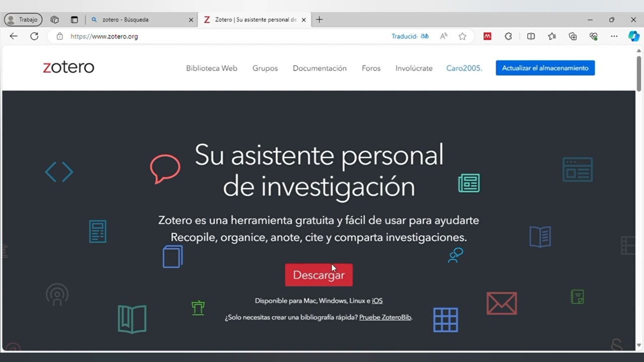The image size is (644, 362).
Task: Click Actualizar el almacenamiento button
Action: 545,68
